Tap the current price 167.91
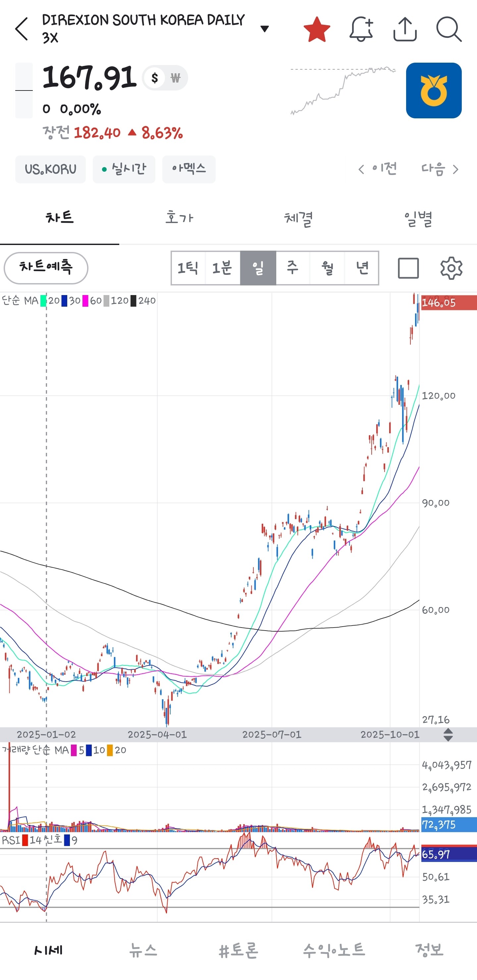 (89, 78)
